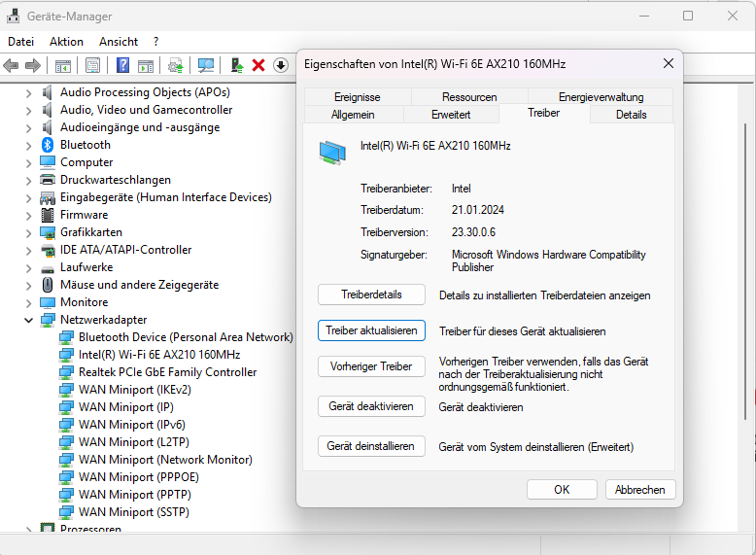The height and width of the screenshot is (555, 756).
Task: Open the Datei menu
Action: [x=20, y=42]
